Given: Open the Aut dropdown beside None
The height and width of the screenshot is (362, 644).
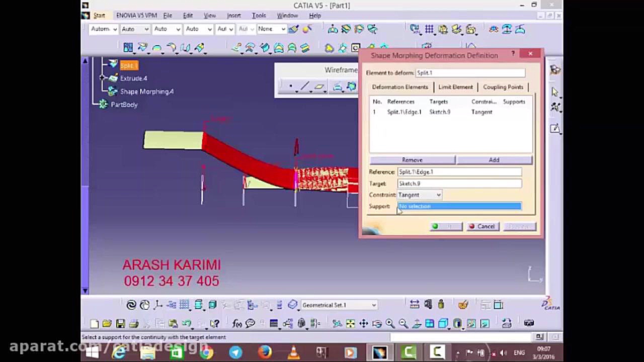Looking at the screenshot, I should pyautogui.click(x=245, y=29).
